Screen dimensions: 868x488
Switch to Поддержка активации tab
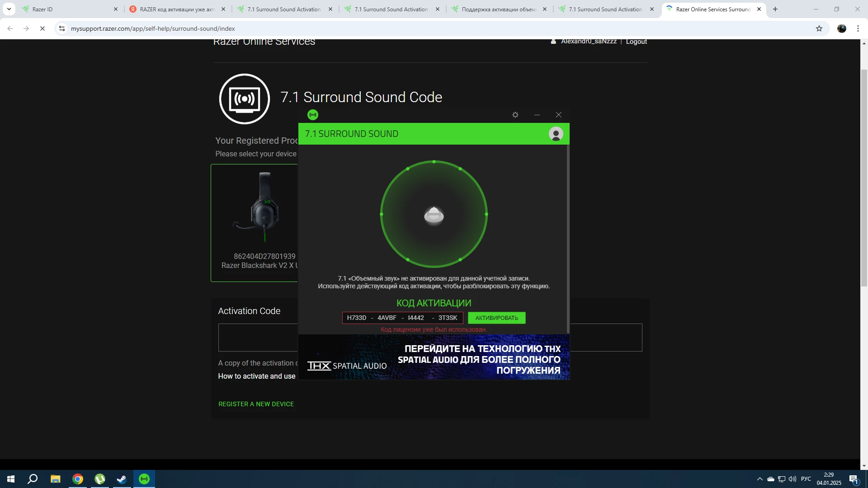[x=497, y=9]
